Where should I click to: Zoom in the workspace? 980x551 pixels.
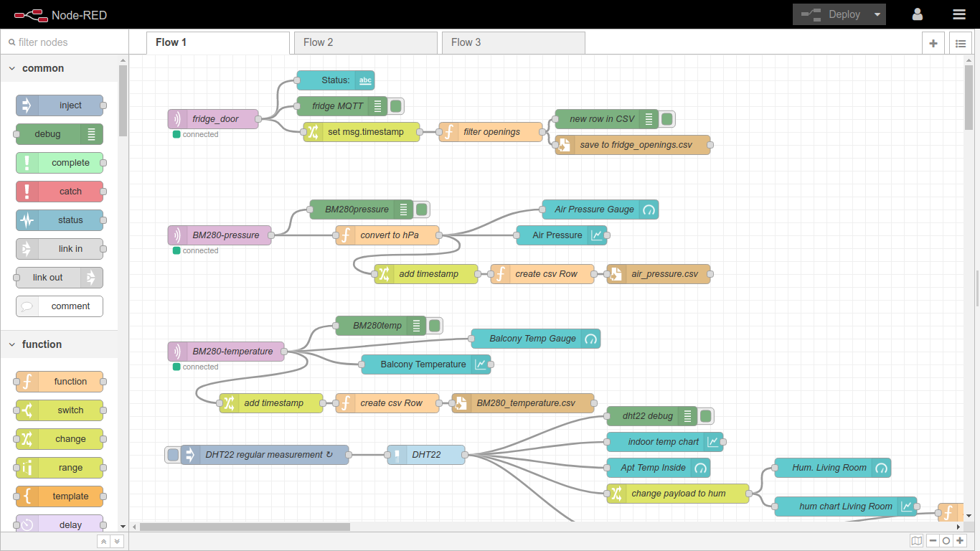[960, 541]
